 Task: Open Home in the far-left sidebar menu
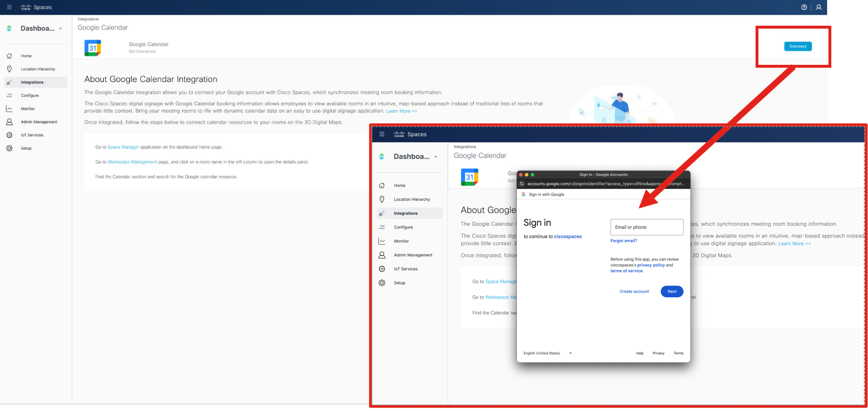(26, 56)
